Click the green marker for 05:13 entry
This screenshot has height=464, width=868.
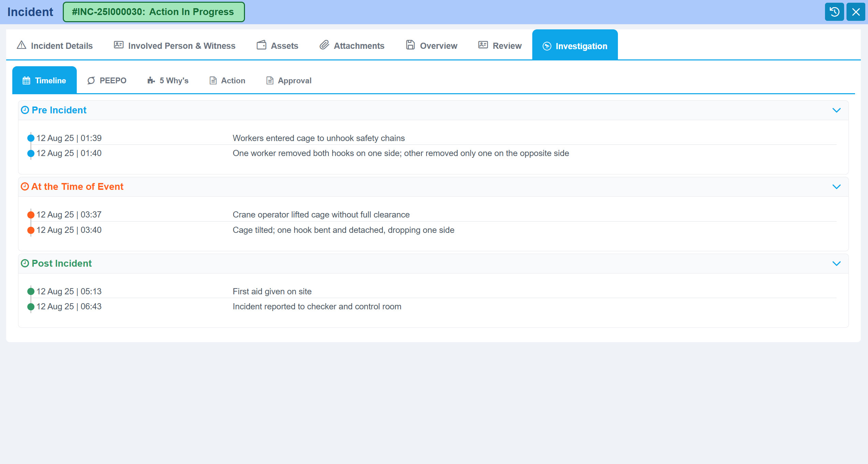[31, 292]
